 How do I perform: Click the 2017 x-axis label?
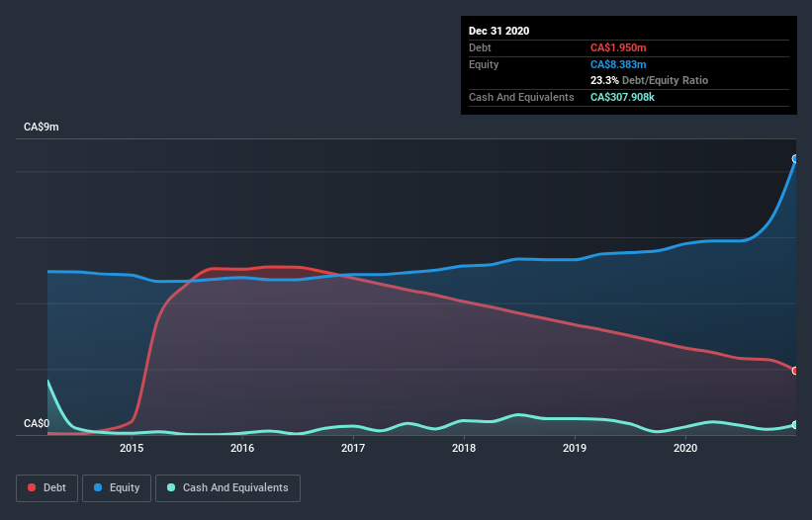coord(353,448)
